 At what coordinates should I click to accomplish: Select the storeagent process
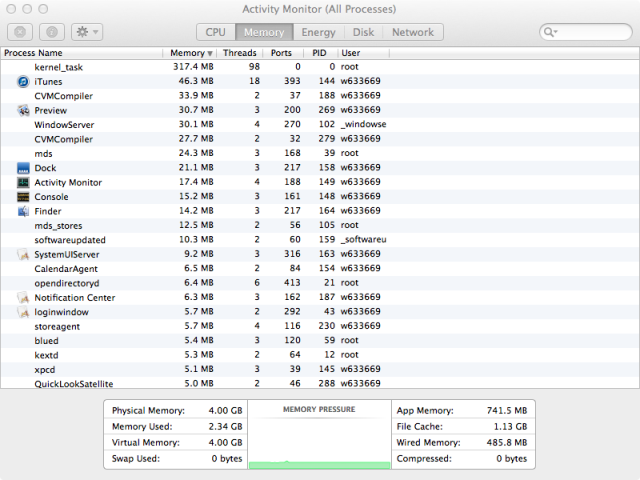[x=57, y=327]
